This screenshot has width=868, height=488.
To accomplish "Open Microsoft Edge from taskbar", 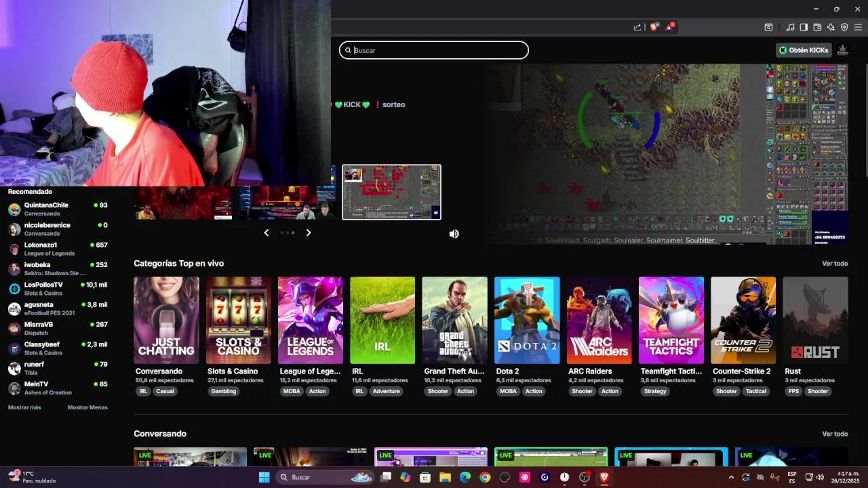I will (465, 477).
